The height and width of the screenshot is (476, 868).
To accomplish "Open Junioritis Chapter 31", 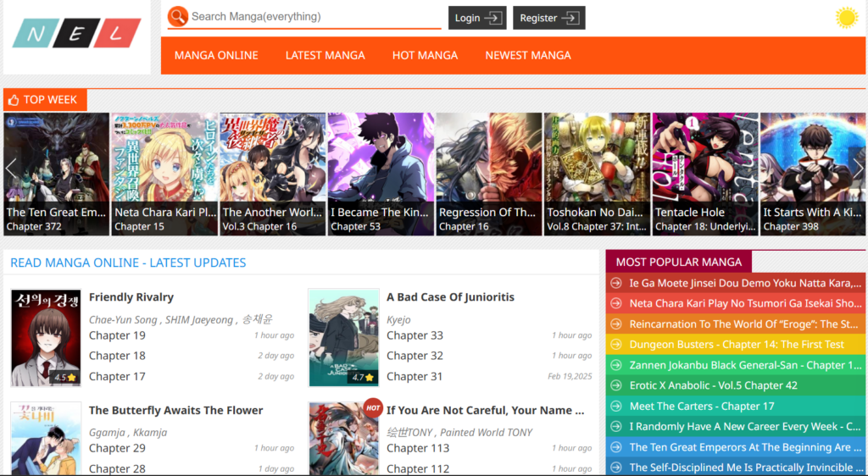I will (x=415, y=376).
